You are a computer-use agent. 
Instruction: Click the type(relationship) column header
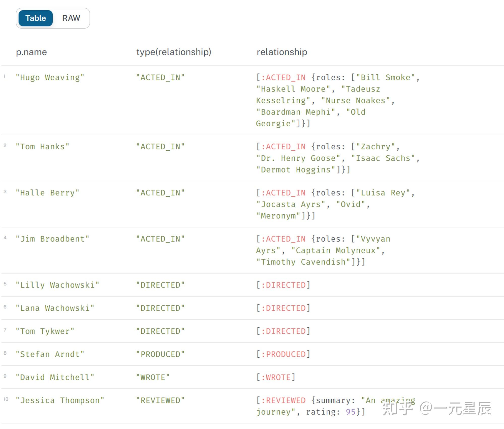point(173,52)
